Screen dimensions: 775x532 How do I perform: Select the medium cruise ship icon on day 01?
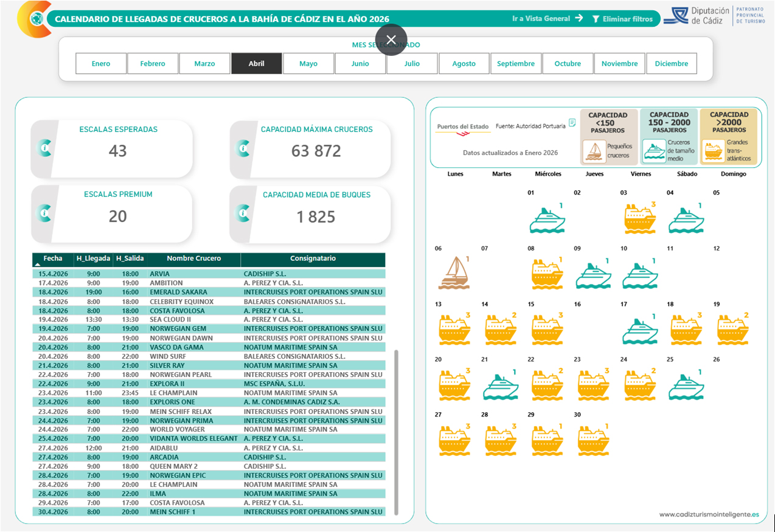547,220
